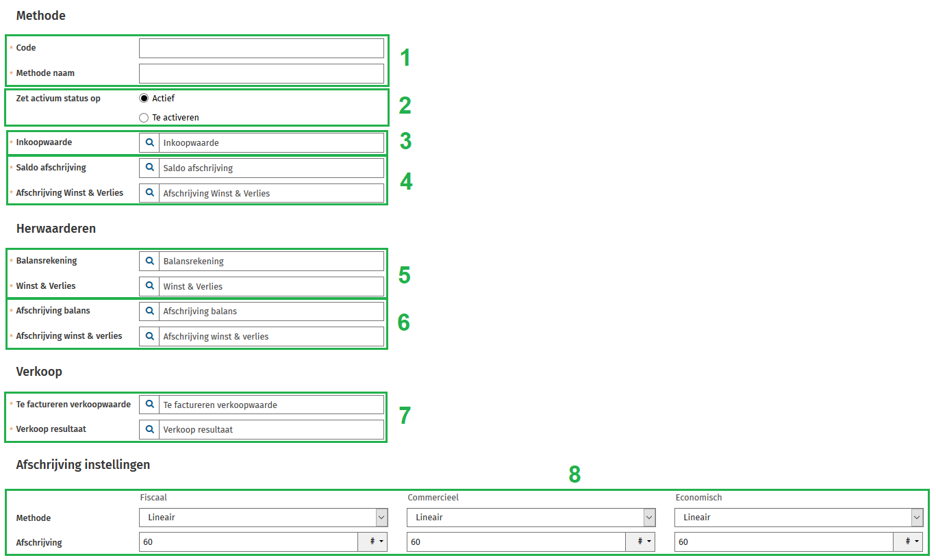Click the Saldo afschrijving lookup magnifier icon
936x560 pixels.
point(149,168)
